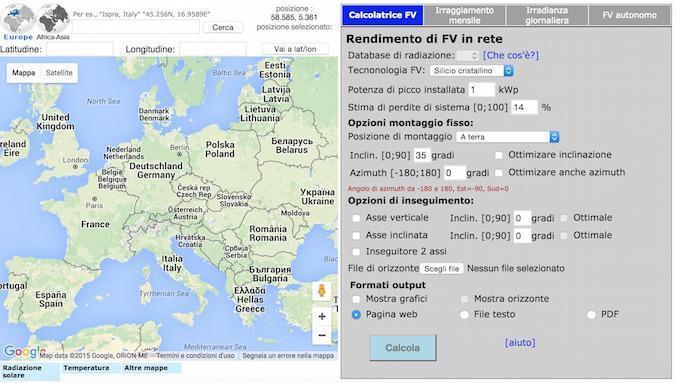Enable Mostra grafici checkbox
Viewport: 676px width, 383px height.
[356, 299]
